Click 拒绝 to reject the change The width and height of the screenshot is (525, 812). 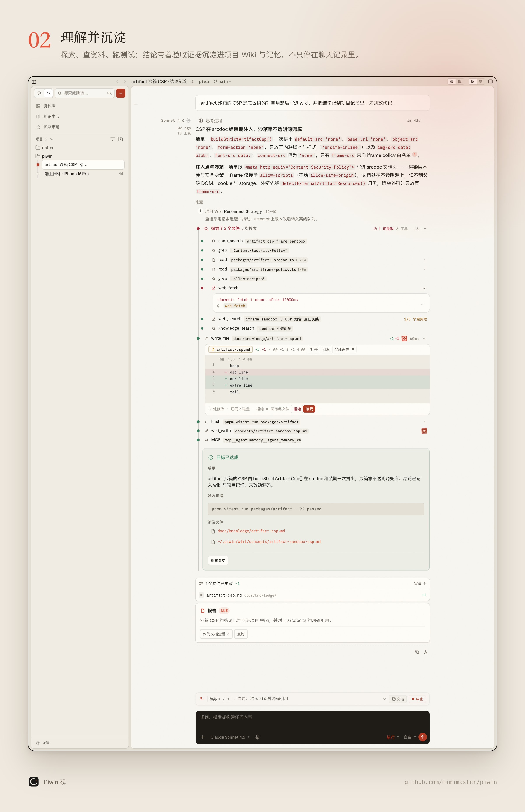pyautogui.click(x=297, y=409)
